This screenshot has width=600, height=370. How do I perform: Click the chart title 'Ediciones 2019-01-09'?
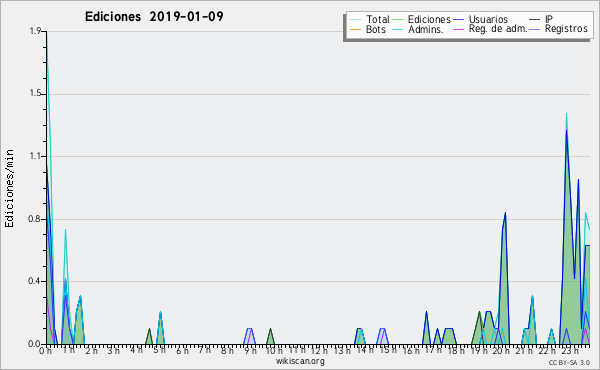[x=154, y=17]
